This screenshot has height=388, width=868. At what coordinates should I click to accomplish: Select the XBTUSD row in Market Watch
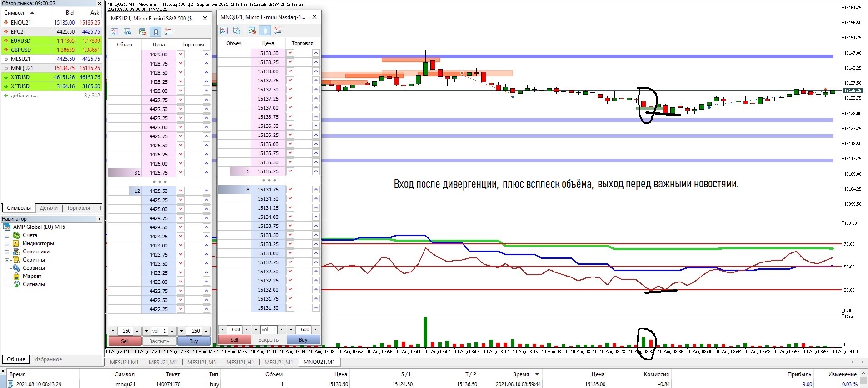click(x=51, y=77)
